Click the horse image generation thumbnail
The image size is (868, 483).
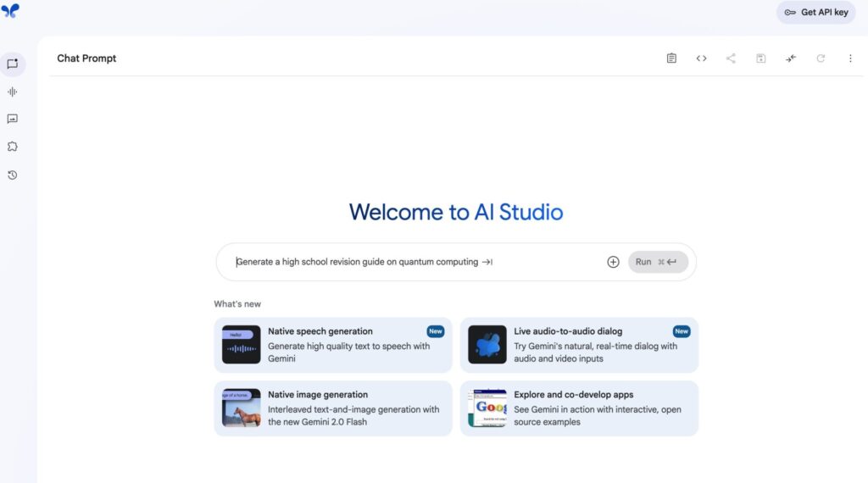(x=242, y=408)
